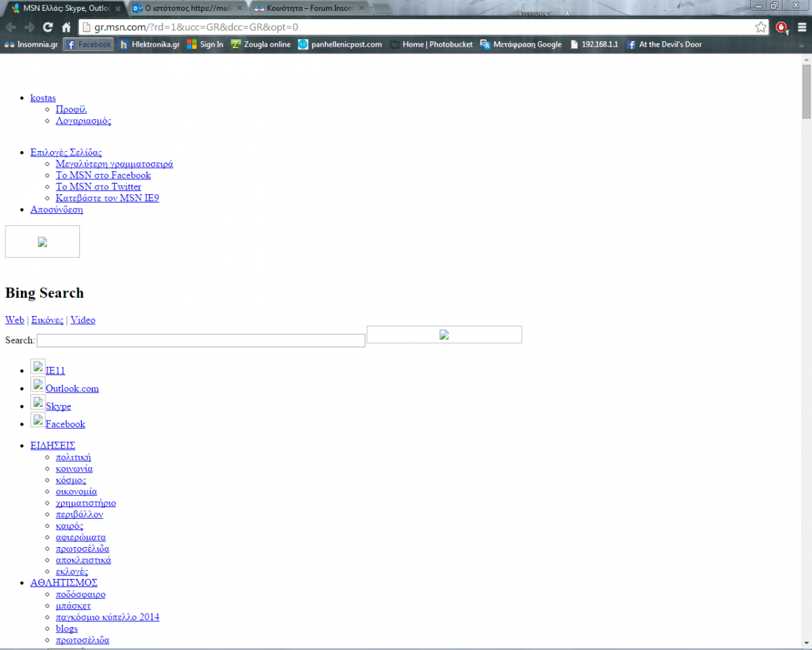Open the Μετάφραση Google bookmark
Screen dimensions: 812x650
click(521, 45)
